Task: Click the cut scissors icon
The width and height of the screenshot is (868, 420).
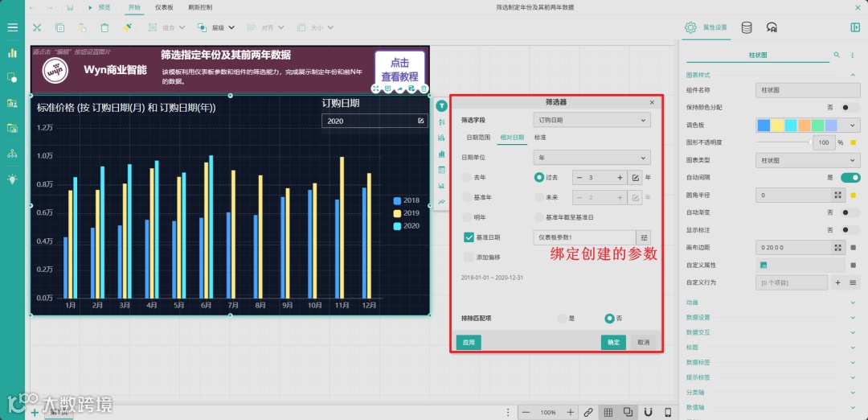Action: 37,27
